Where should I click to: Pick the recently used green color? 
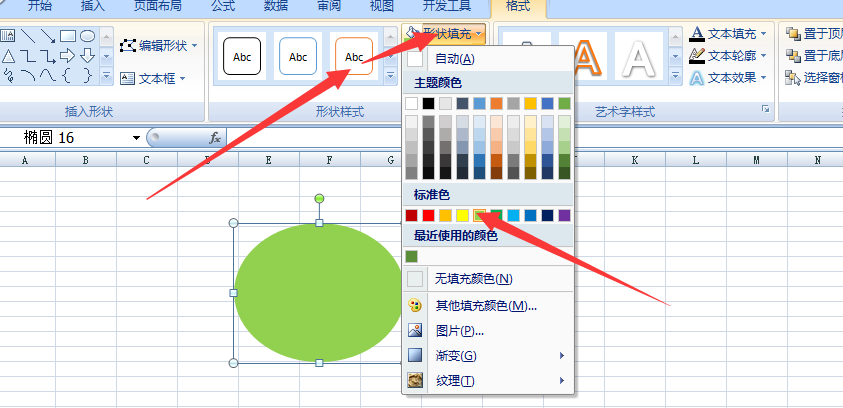click(x=412, y=256)
